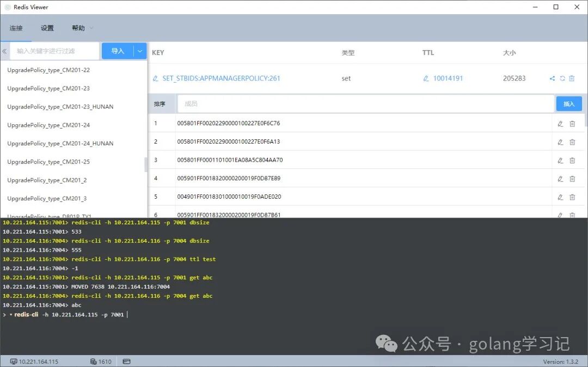This screenshot has height=367, width=588.
Task: Edit member row 4 ending 0D87E89
Action: pos(560,179)
